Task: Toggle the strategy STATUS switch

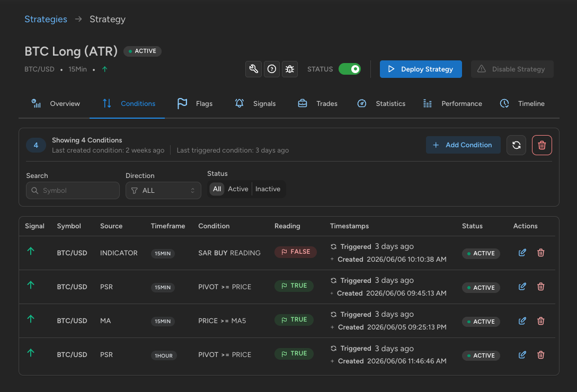Action: click(x=350, y=69)
